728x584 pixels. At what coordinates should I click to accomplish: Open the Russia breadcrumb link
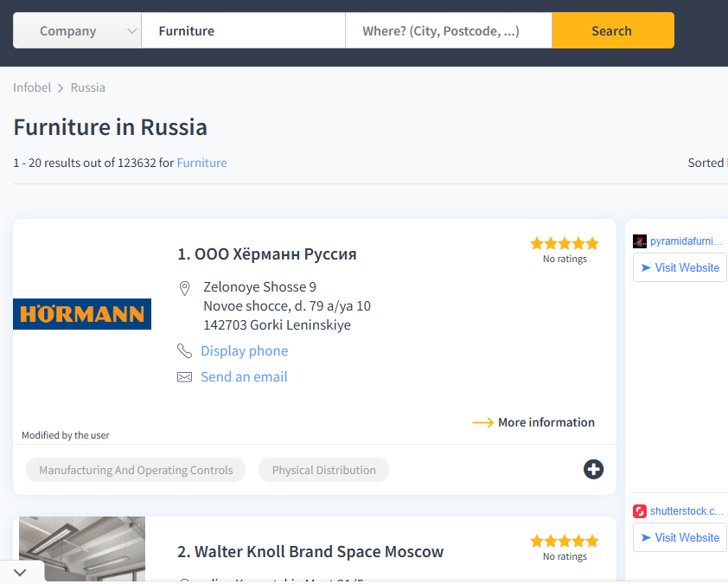coord(87,87)
